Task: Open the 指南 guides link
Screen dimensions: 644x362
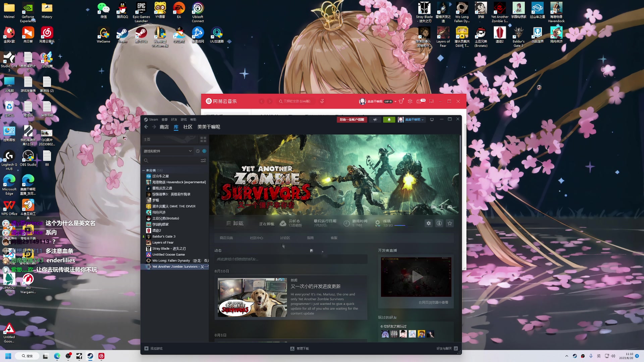Action: pos(310,238)
